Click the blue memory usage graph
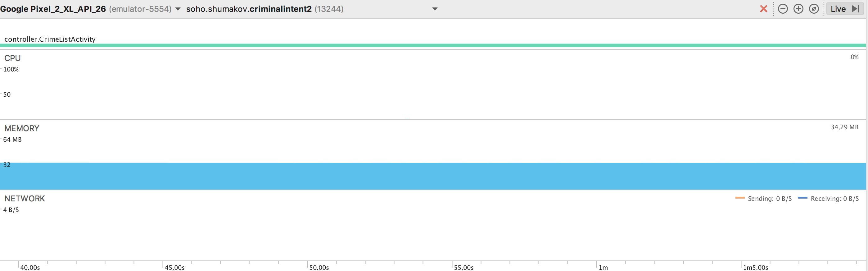This screenshot has width=868, height=271. [x=433, y=176]
